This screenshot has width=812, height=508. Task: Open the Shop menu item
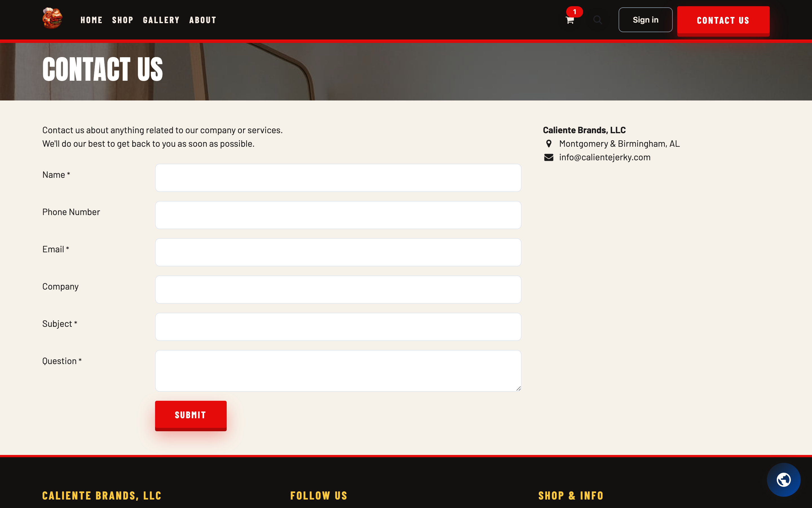coord(122,20)
